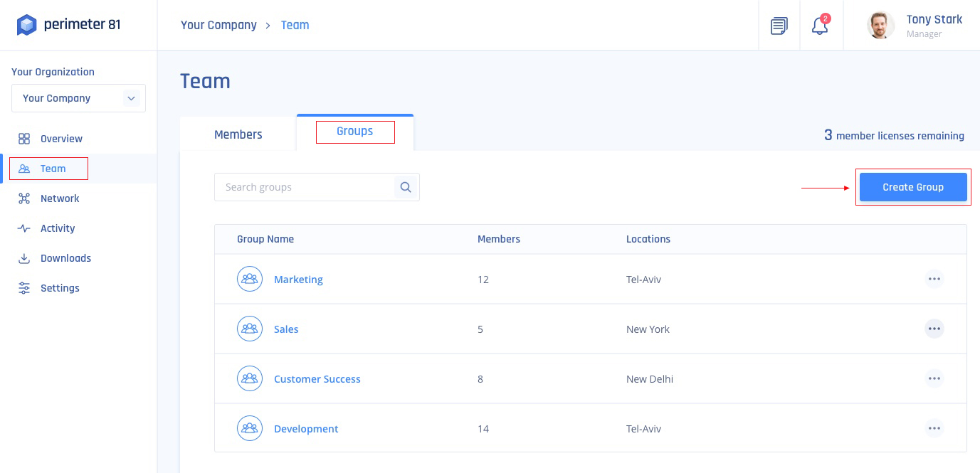Click the Tony Stark name in the header

click(934, 19)
